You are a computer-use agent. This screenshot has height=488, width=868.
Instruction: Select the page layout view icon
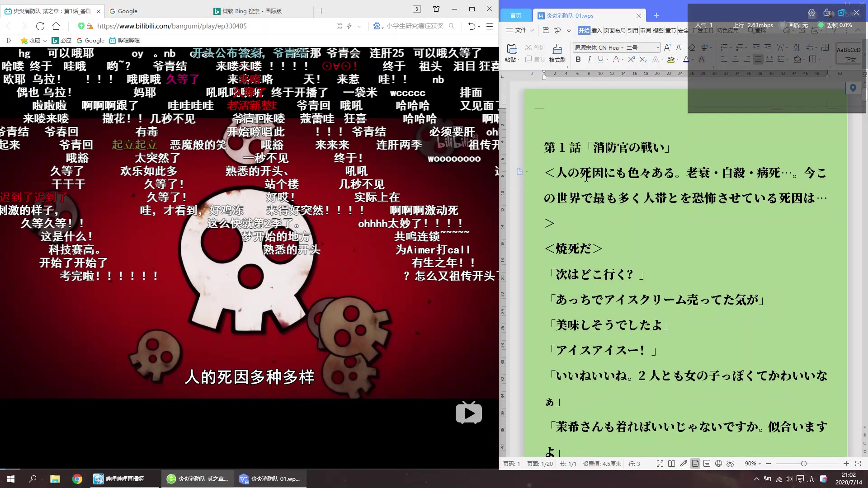[695, 464]
